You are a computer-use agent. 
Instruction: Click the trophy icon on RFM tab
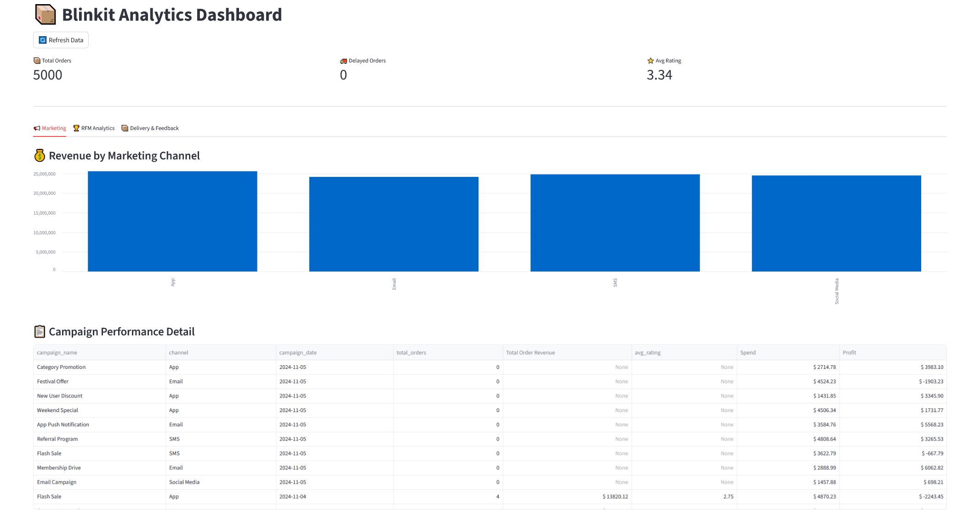(x=76, y=128)
